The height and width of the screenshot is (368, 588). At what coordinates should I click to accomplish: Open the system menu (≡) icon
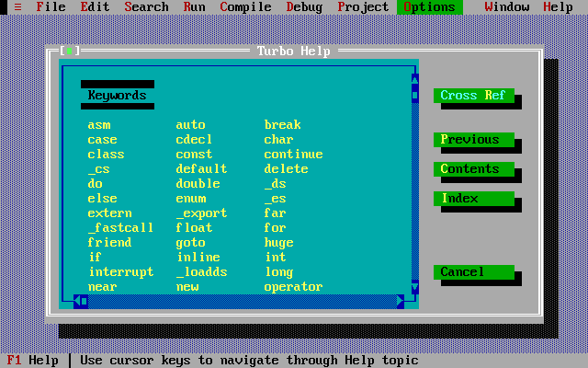17,7
